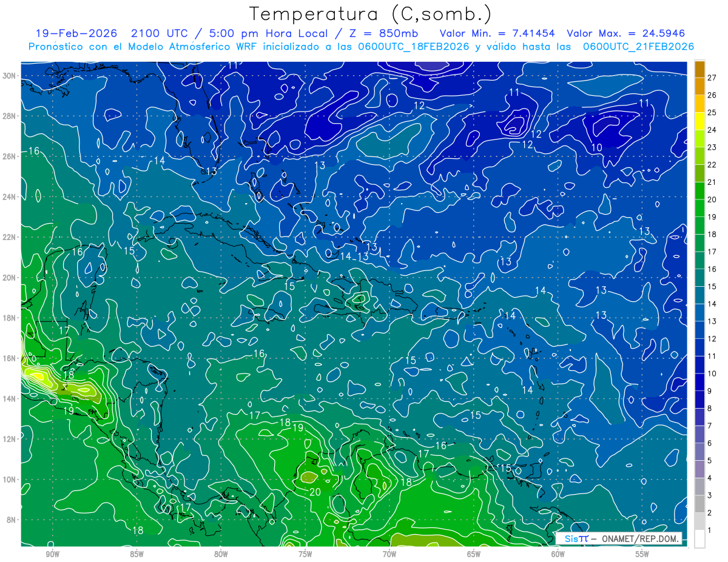This screenshot has width=728, height=562.
Task: Click color bar scale label "8"
Action: tap(710, 409)
